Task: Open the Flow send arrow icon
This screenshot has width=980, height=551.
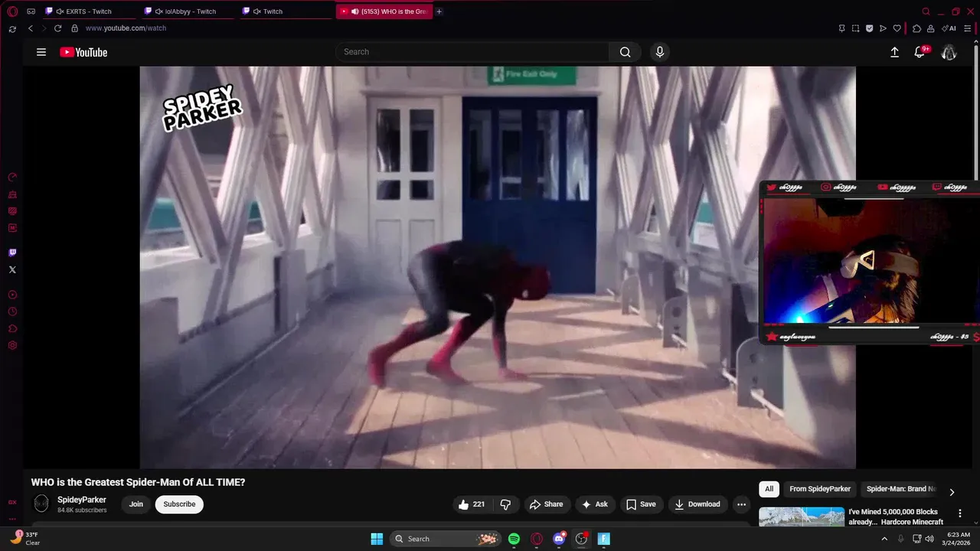Action: coord(883,28)
